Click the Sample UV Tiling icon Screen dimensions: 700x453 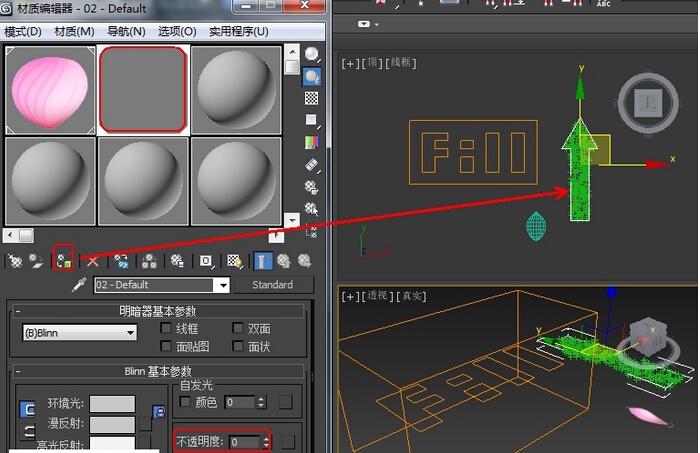312,120
